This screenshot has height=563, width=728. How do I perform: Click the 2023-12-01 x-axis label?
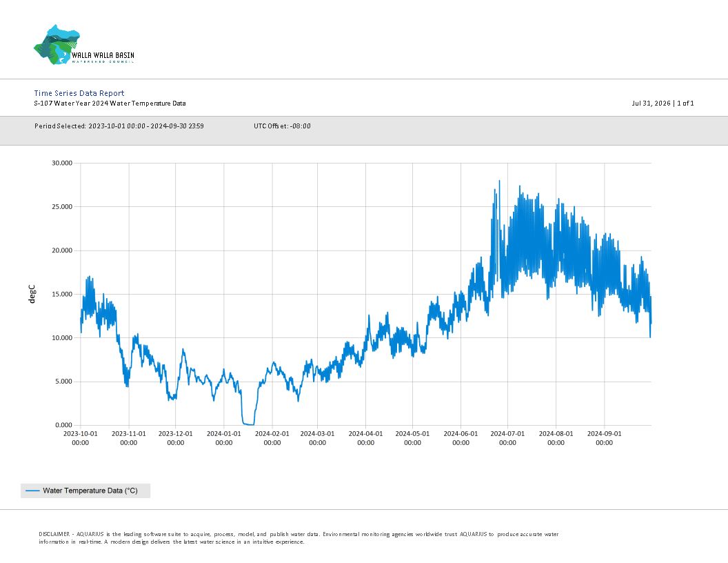pyautogui.click(x=176, y=438)
